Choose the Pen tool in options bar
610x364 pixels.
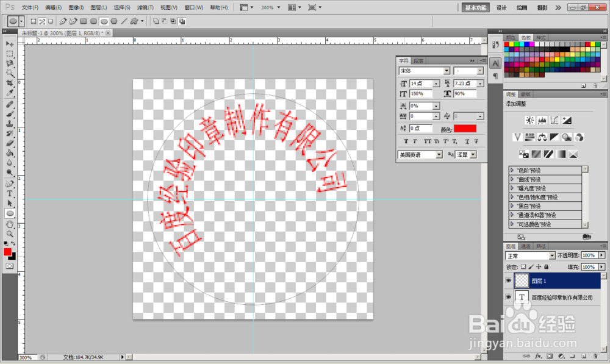63,21
